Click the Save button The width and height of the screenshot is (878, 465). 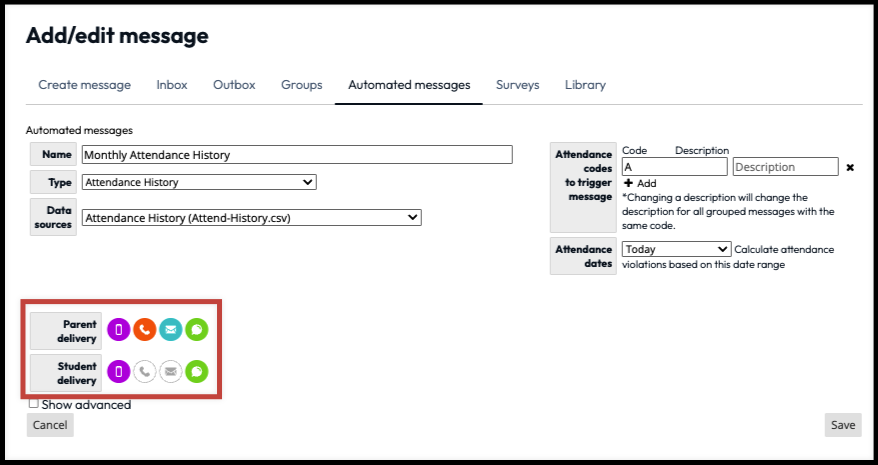[x=842, y=425]
